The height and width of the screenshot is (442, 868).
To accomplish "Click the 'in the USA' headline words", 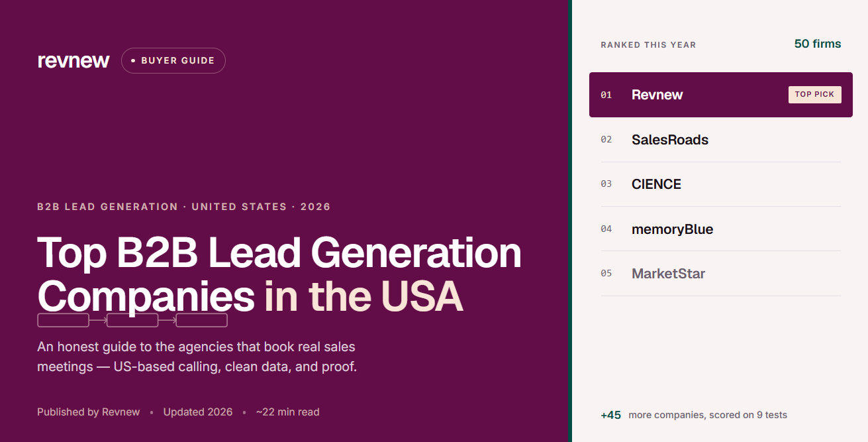I will [363, 297].
